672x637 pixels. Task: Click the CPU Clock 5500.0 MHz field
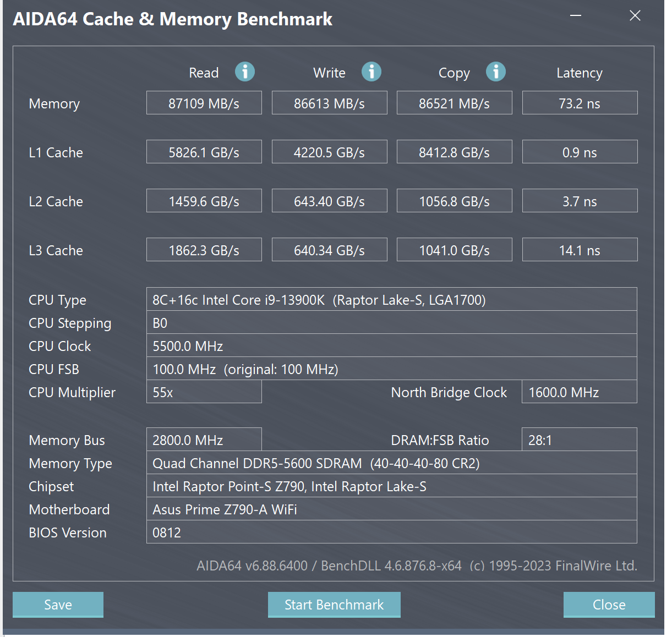[392, 345]
